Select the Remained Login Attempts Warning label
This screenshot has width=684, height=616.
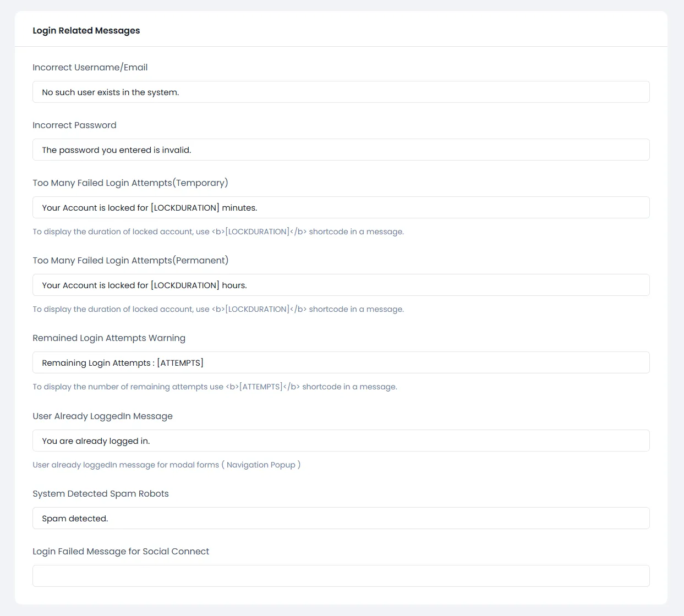coord(109,338)
